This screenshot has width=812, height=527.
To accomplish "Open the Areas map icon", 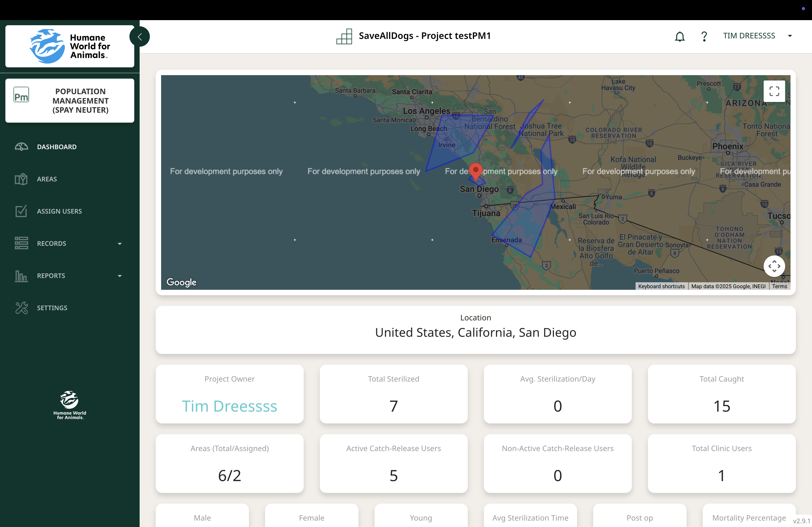I will 21,179.
